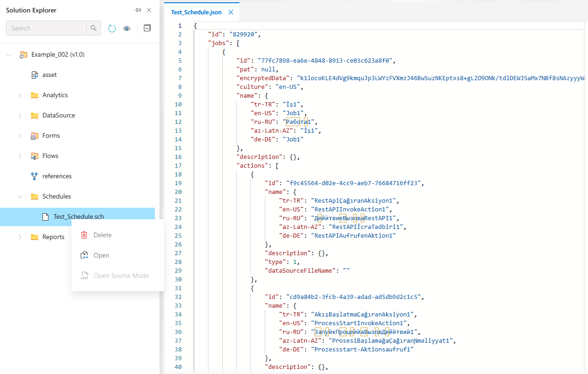Click the "RestAPIAufrufenAktion1" value
This screenshot has height=374, width=588.
[x=353, y=235]
